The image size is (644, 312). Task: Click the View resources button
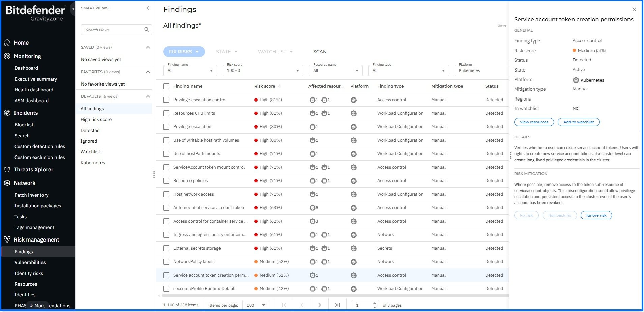click(534, 122)
